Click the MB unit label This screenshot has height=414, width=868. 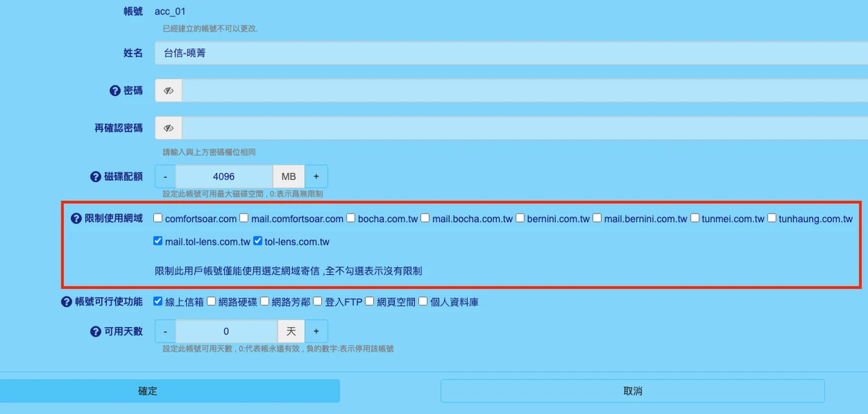[289, 177]
